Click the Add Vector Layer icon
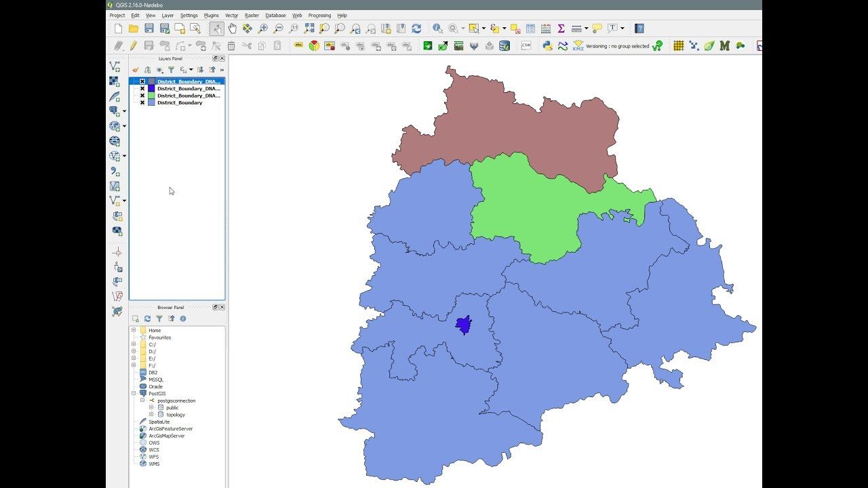This screenshot has width=868, height=488. [115, 66]
